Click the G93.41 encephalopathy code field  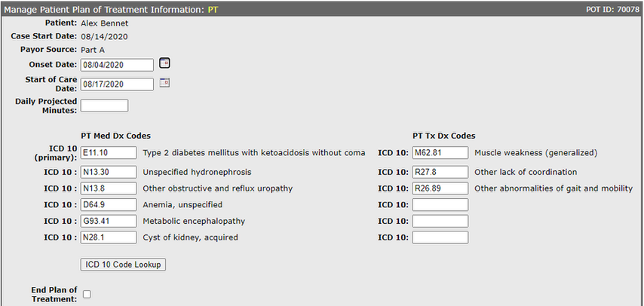coord(109,221)
